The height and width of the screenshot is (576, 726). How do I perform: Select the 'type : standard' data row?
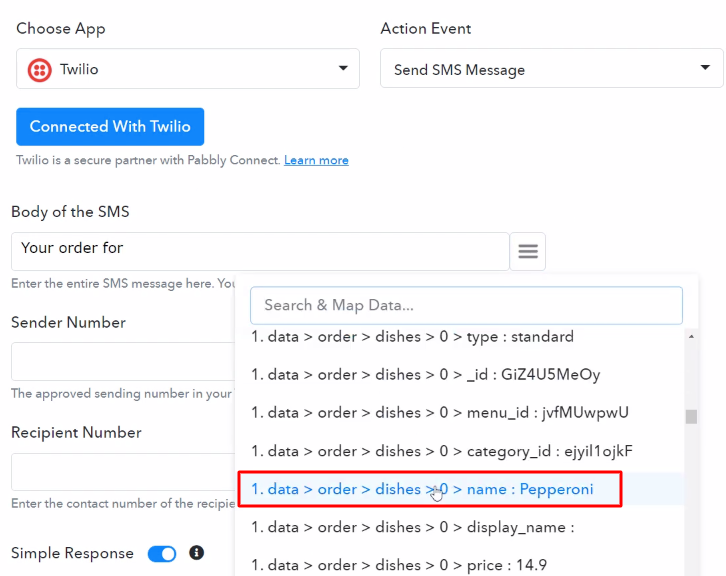[460, 337]
